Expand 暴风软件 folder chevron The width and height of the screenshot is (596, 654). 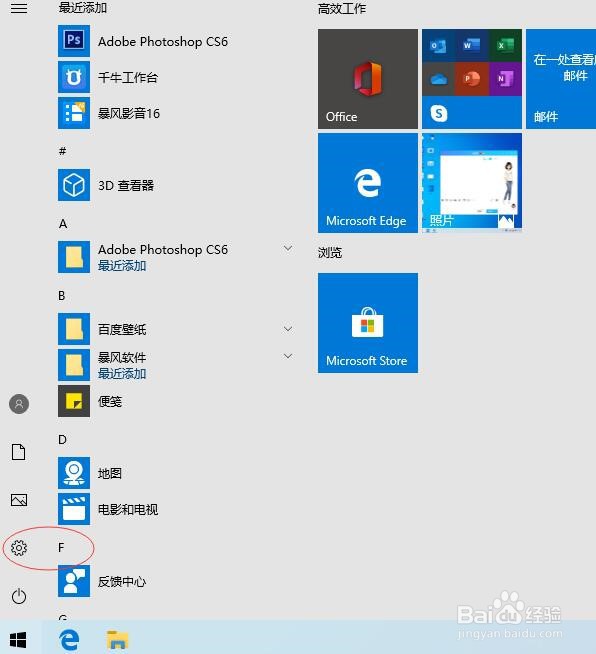[288, 356]
